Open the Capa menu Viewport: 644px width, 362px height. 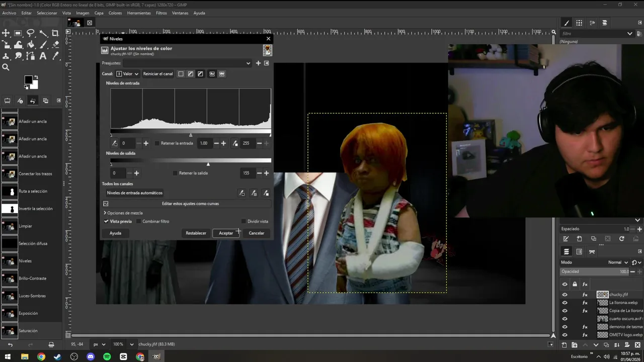pos(99,13)
